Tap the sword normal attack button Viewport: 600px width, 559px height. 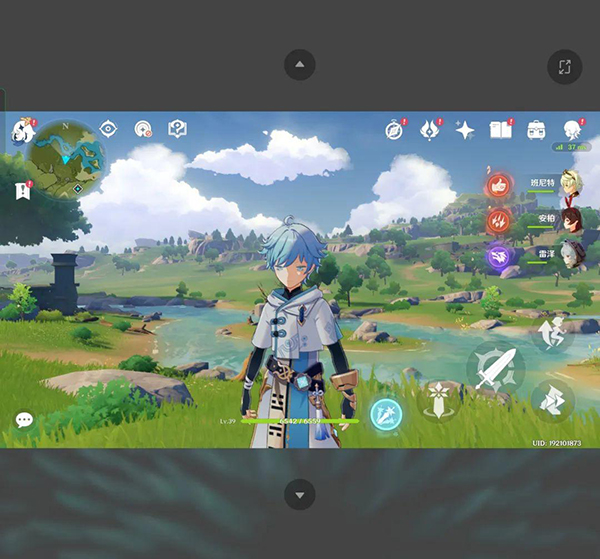(x=495, y=370)
